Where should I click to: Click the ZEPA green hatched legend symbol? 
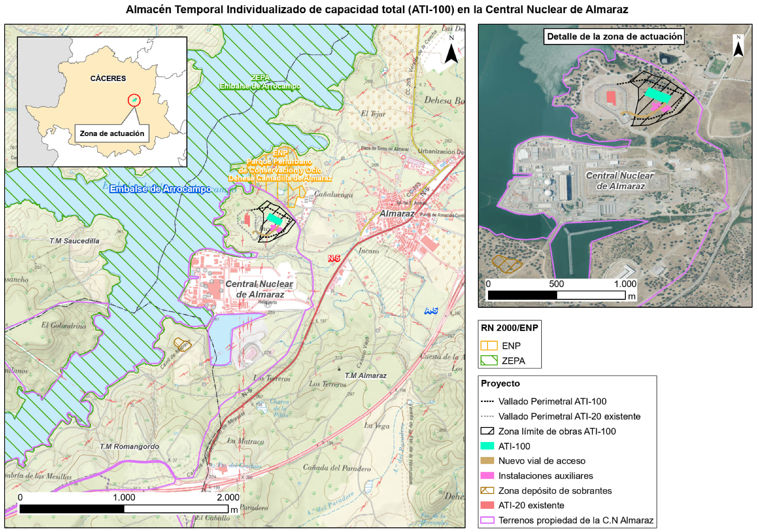pyautogui.click(x=488, y=361)
